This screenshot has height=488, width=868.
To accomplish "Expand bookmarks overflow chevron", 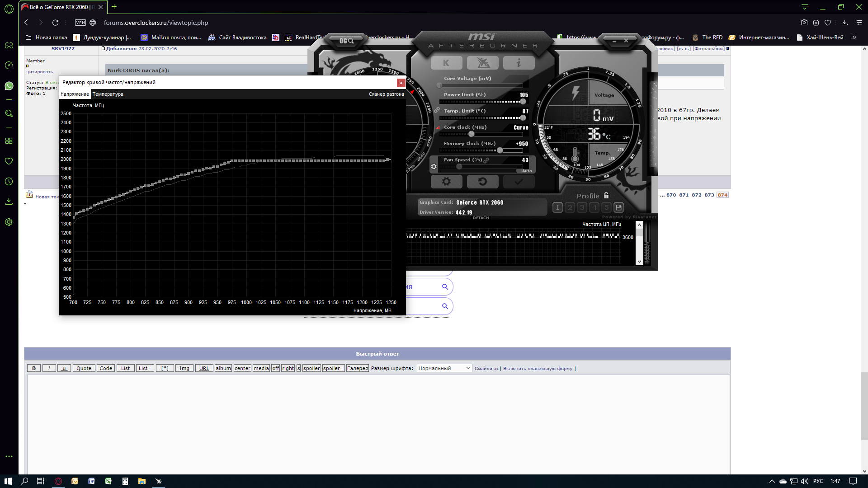I will 854,38.
